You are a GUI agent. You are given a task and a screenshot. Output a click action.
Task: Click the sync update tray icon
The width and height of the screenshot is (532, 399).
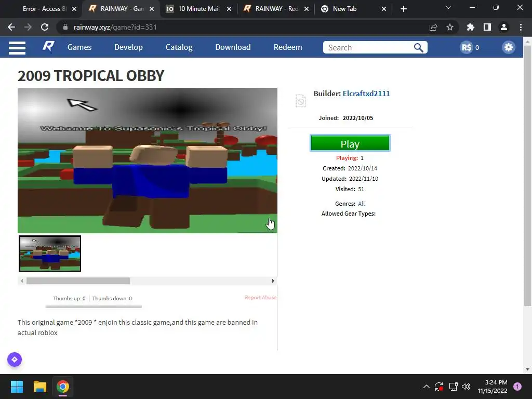pyautogui.click(x=439, y=387)
